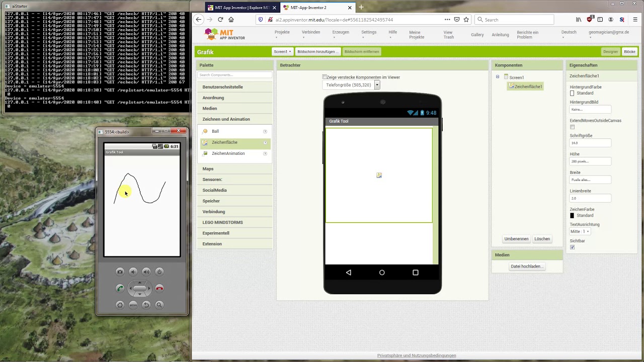Toggle the Sichtbar checkbox
This screenshot has height=362, width=644.
tap(572, 247)
